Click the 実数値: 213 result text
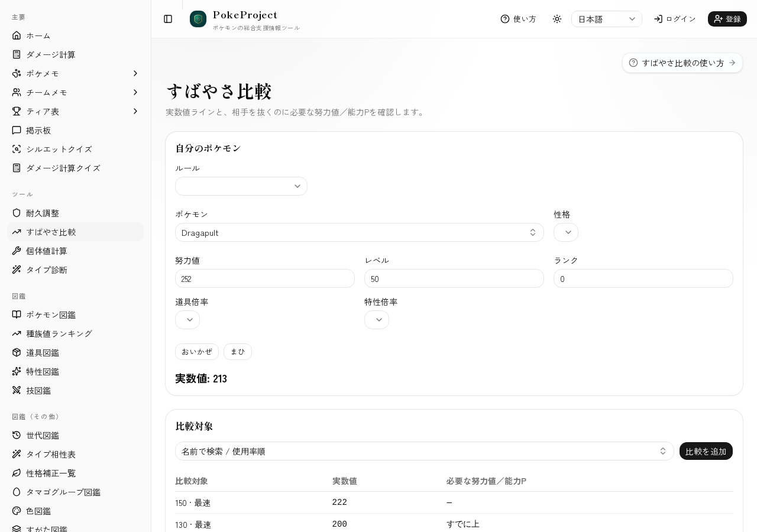 [201, 379]
